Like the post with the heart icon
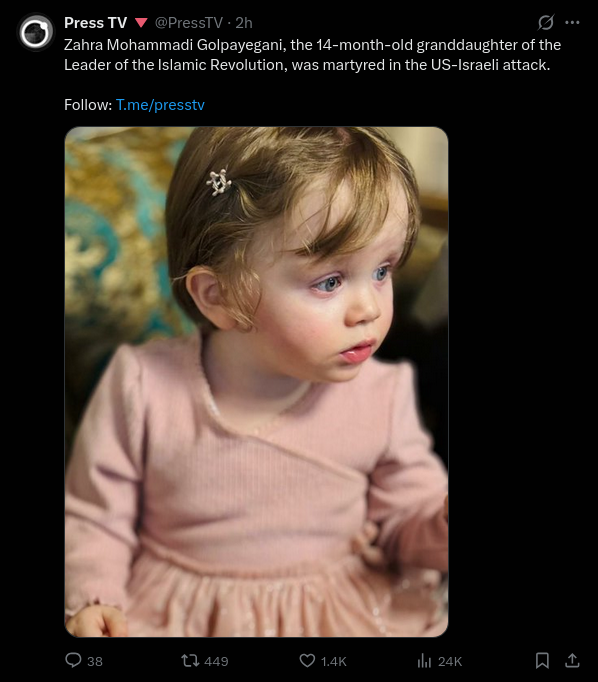 pyautogui.click(x=307, y=661)
